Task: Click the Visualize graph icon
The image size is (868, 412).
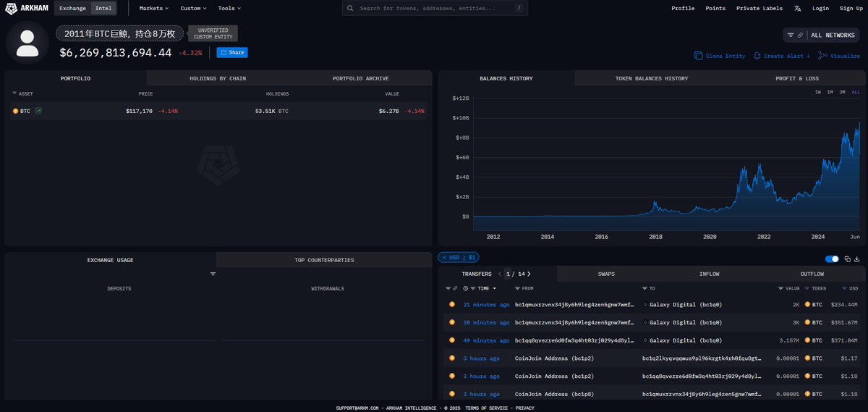Action: pyautogui.click(x=822, y=56)
